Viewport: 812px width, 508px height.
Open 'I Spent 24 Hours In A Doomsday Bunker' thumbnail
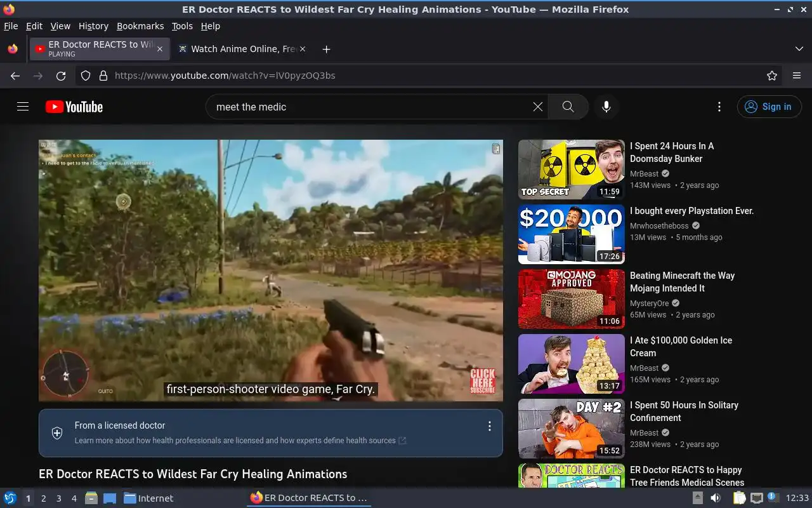pyautogui.click(x=572, y=170)
